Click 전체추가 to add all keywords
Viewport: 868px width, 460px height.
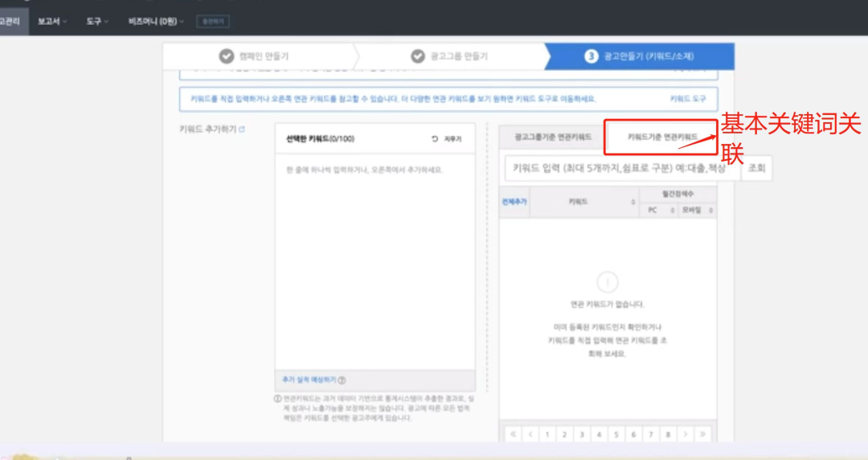514,202
